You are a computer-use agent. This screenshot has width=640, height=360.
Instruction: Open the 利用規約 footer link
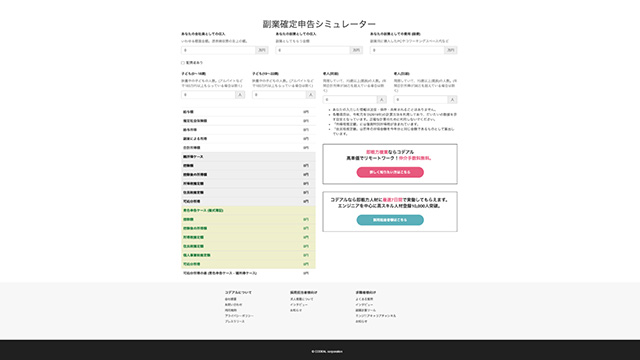pos(231,310)
